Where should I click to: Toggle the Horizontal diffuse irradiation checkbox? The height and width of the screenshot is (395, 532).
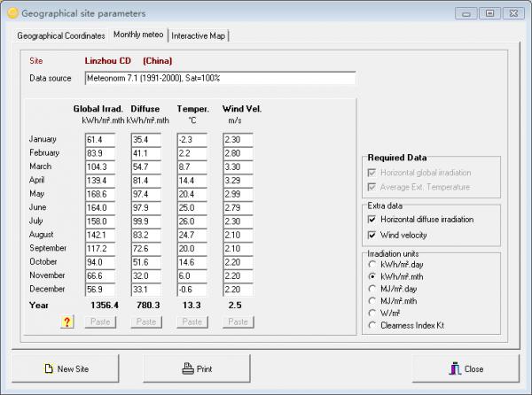(x=372, y=219)
